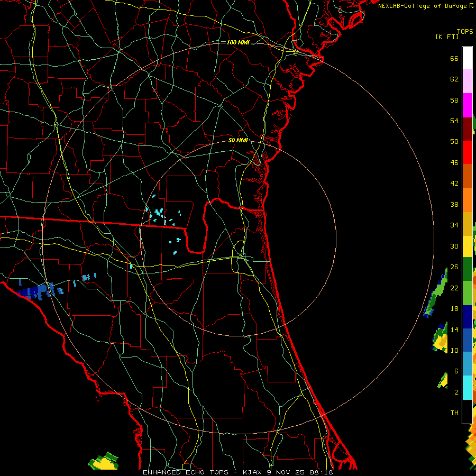Pick the cyan legend swatch
The height and width of the screenshot is (476, 476).
pyautogui.click(x=467, y=388)
